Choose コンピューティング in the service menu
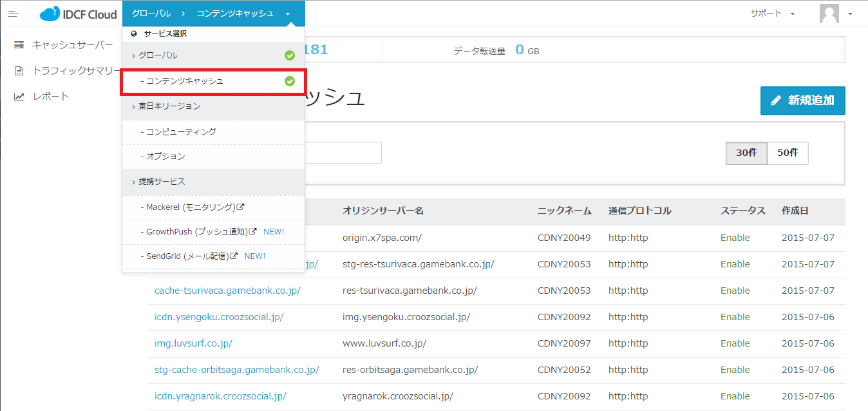The image size is (868, 411). pos(181,131)
